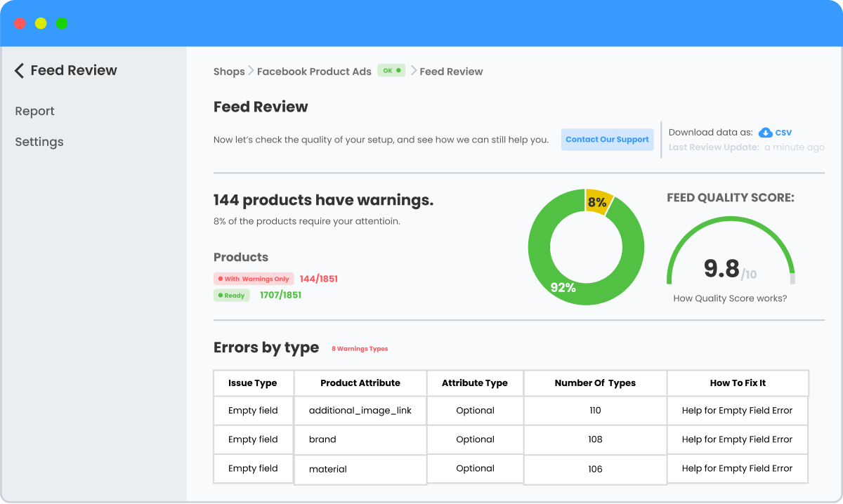Click the yellow 8% donut chart segment
Screen dimensions: 843x504
pyautogui.click(x=596, y=202)
